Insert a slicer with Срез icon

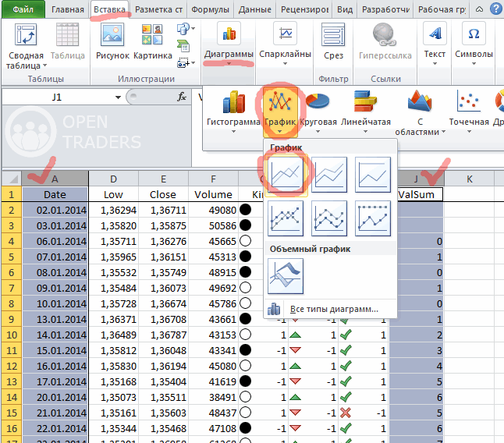click(333, 34)
